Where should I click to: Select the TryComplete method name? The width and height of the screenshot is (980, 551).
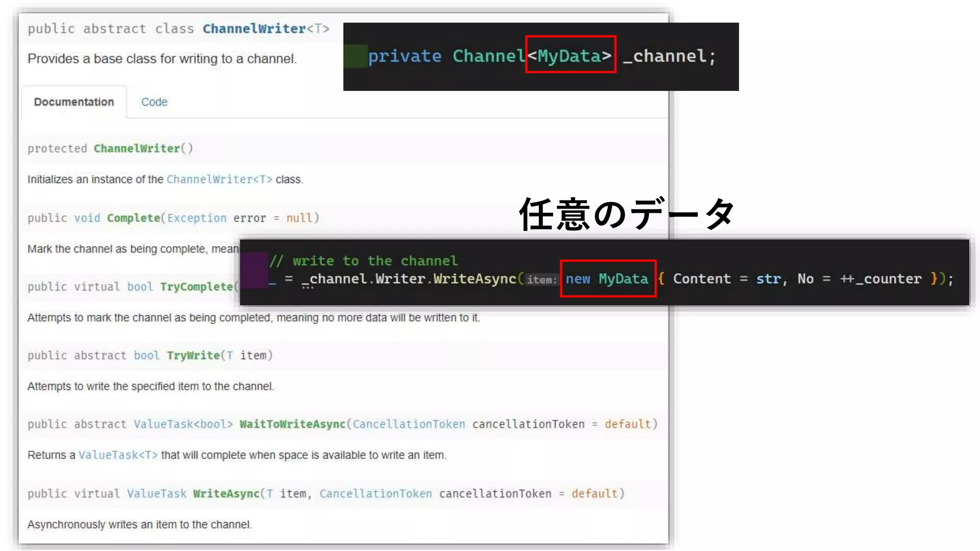pos(196,287)
